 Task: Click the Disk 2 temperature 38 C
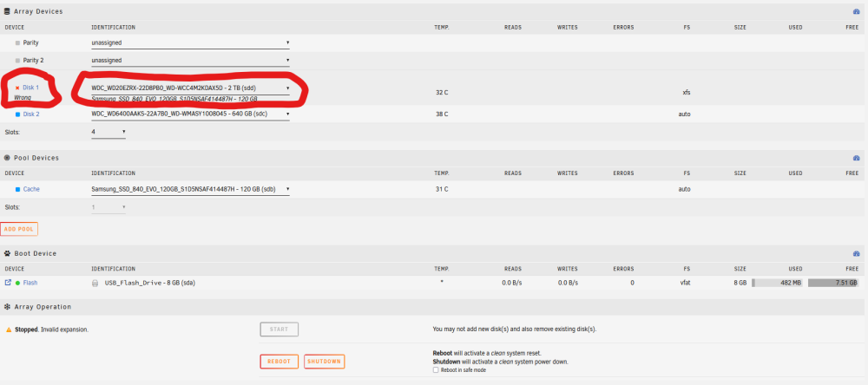point(442,114)
